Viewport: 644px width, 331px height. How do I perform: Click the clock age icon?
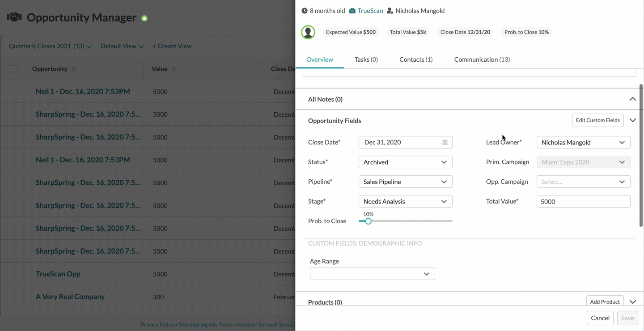[x=305, y=11]
